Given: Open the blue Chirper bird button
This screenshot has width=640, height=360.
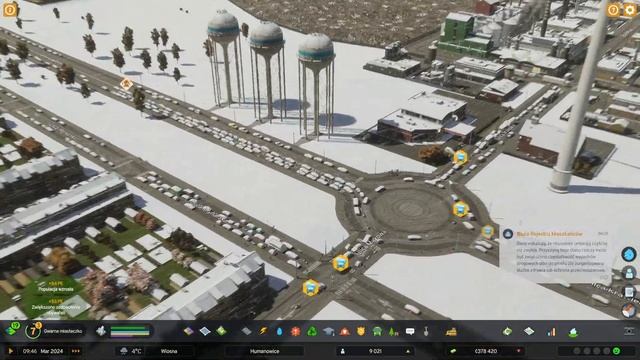Looking at the screenshot, I should click(629, 254).
